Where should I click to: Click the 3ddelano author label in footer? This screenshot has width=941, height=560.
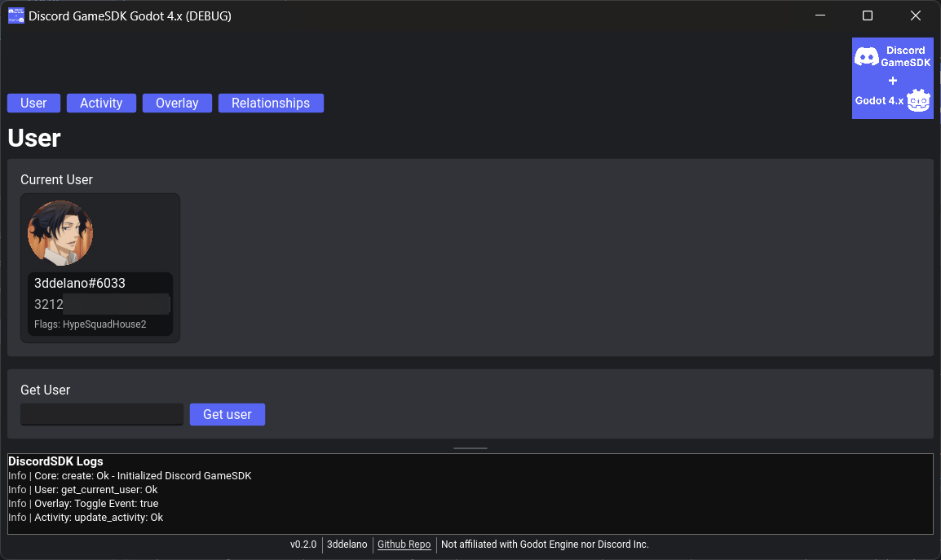[x=347, y=545]
